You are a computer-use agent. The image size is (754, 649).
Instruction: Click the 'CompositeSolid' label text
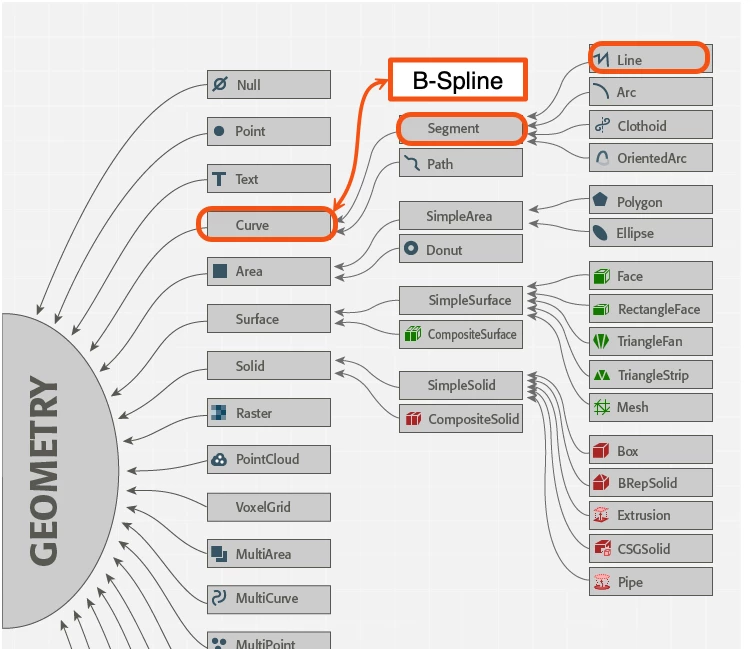[x=474, y=419]
